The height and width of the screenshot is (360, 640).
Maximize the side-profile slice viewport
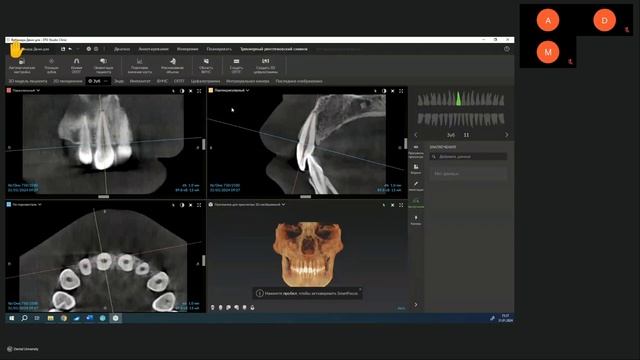pyautogui.click(x=401, y=91)
